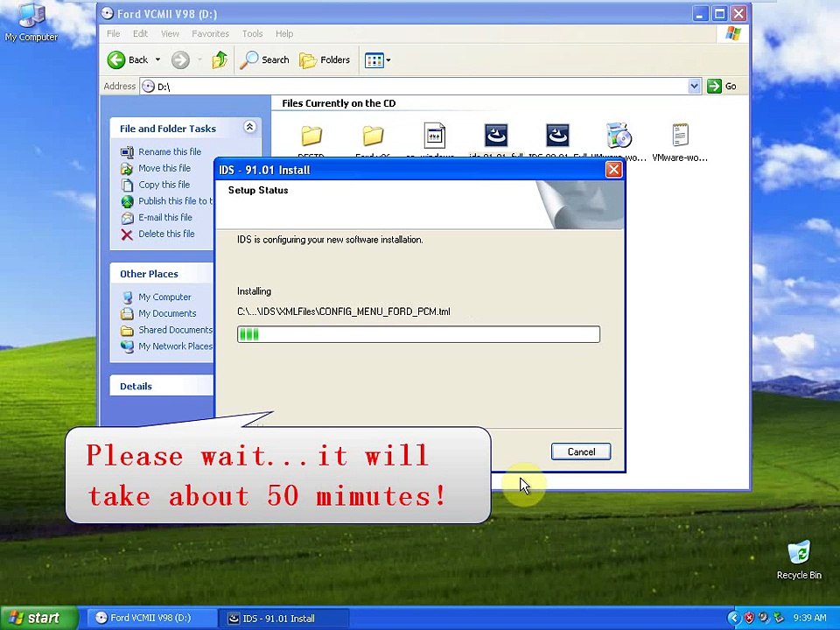The image size is (840, 630).
Task: Collapse the File and Folder Tasks panel
Action: 249,127
